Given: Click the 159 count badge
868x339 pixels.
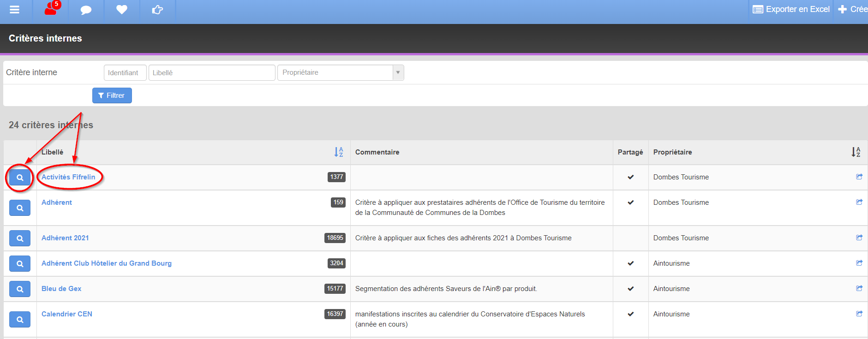Looking at the screenshot, I should coord(338,202).
